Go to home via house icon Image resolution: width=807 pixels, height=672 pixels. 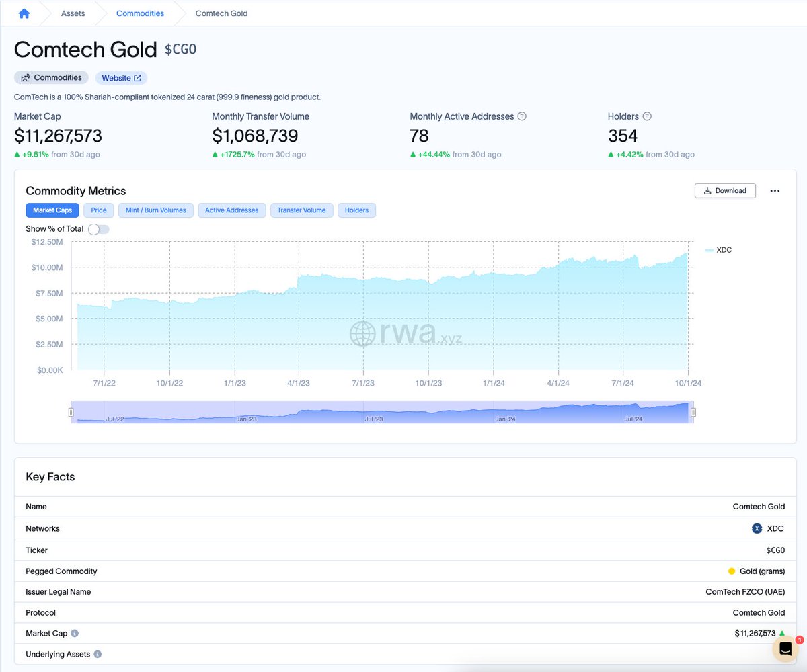tap(24, 13)
